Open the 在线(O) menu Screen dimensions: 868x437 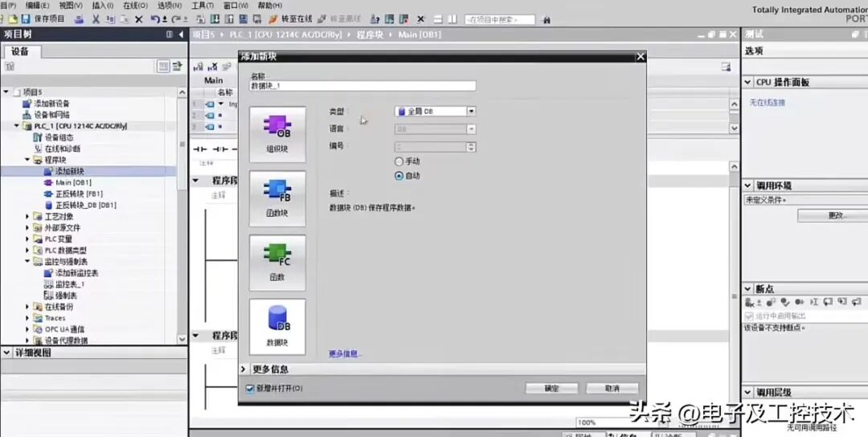pos(135,6)
